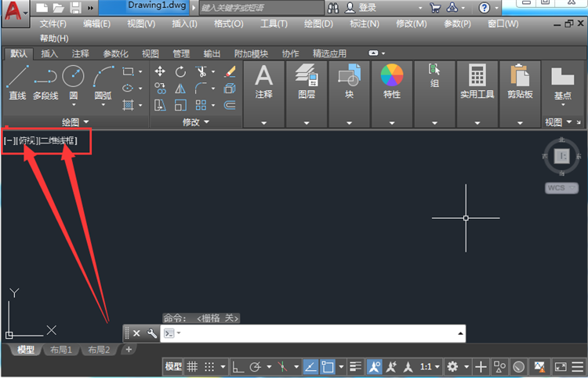
Task: Click the Mirror tool icon
Action: pyautogui.click(x=180, y=89)
